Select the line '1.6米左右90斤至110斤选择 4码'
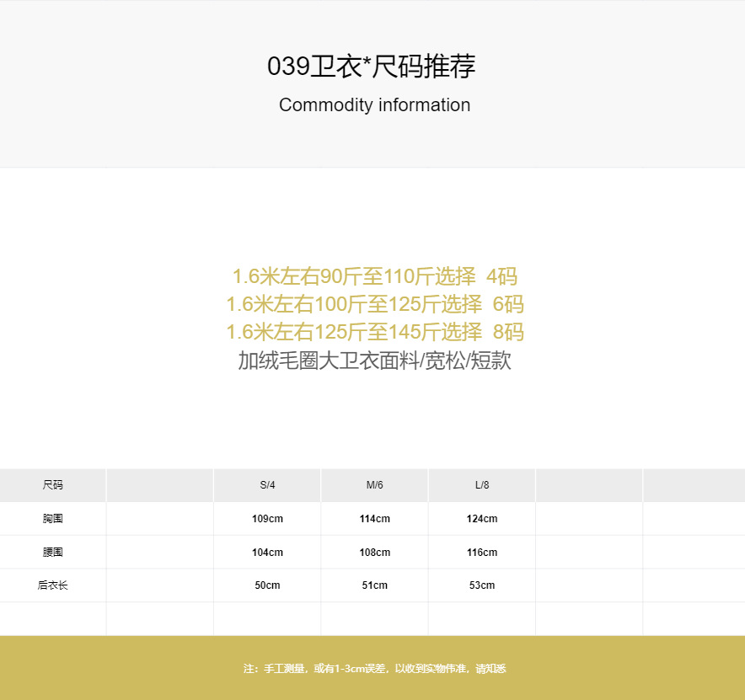This screenshot has height=700, width=745. (374, 276)
